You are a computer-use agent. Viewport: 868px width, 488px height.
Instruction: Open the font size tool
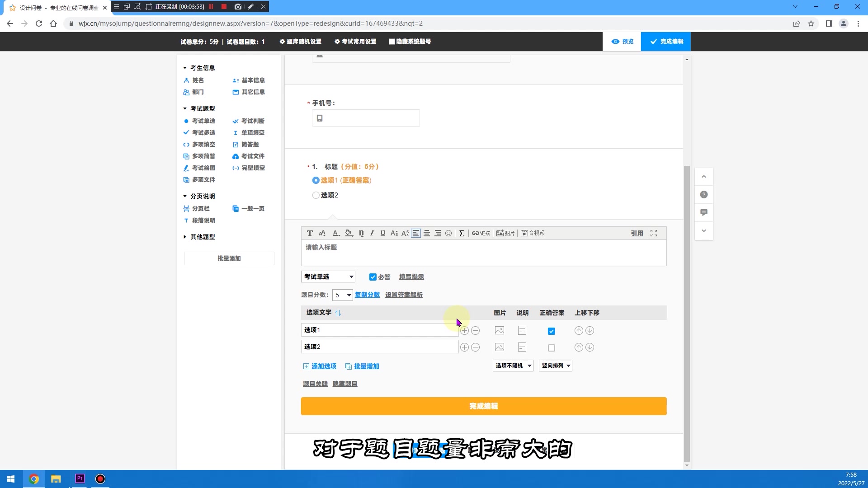click(x=322, y=233)
